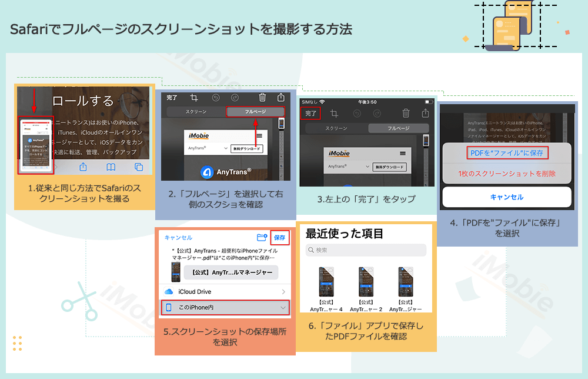Expand the AnyTrans dropdown chevron in step 2
Viewport: 588px width, 379px height.
[226, 148]
